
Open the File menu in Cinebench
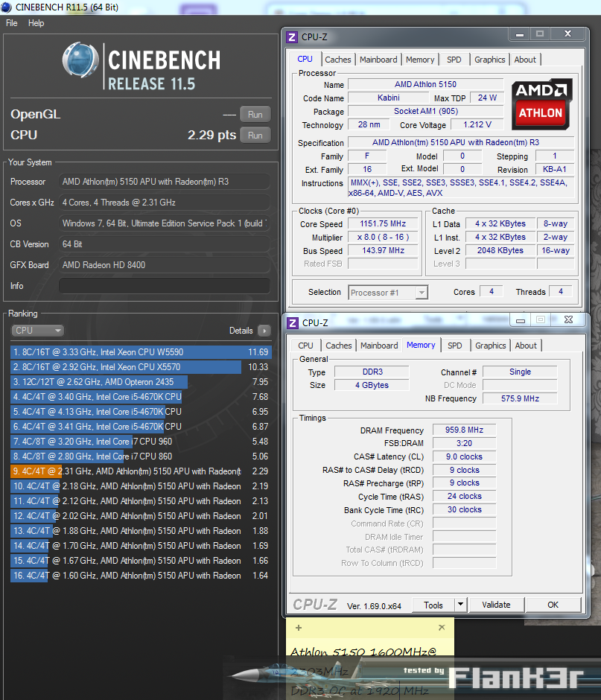click(12, 23)
